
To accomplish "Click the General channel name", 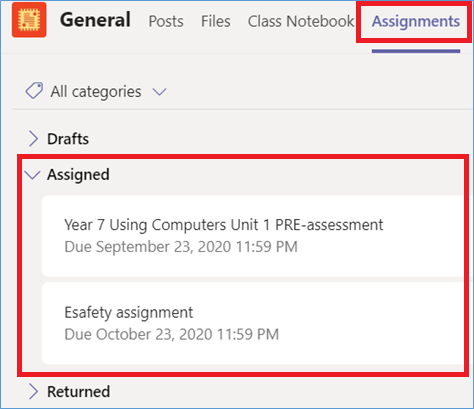I will click(x=95, y=20).
